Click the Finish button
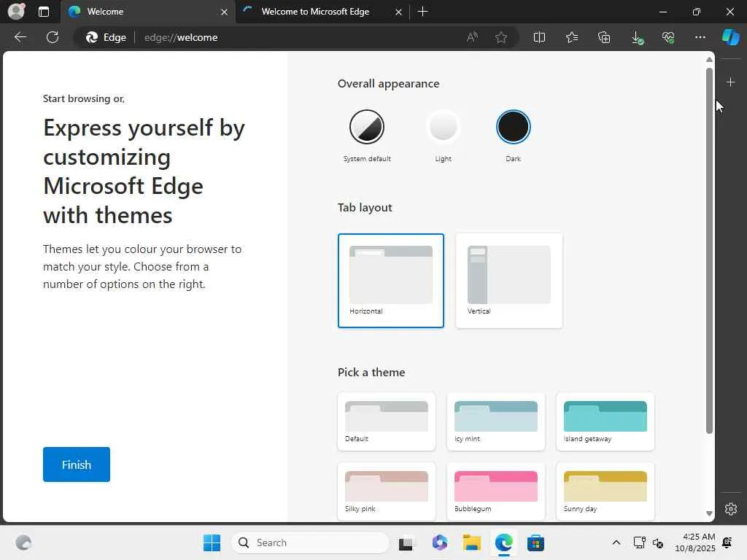The height and width of the screenshot is (560, 747). pyautogui.click(x=76, y=464)
